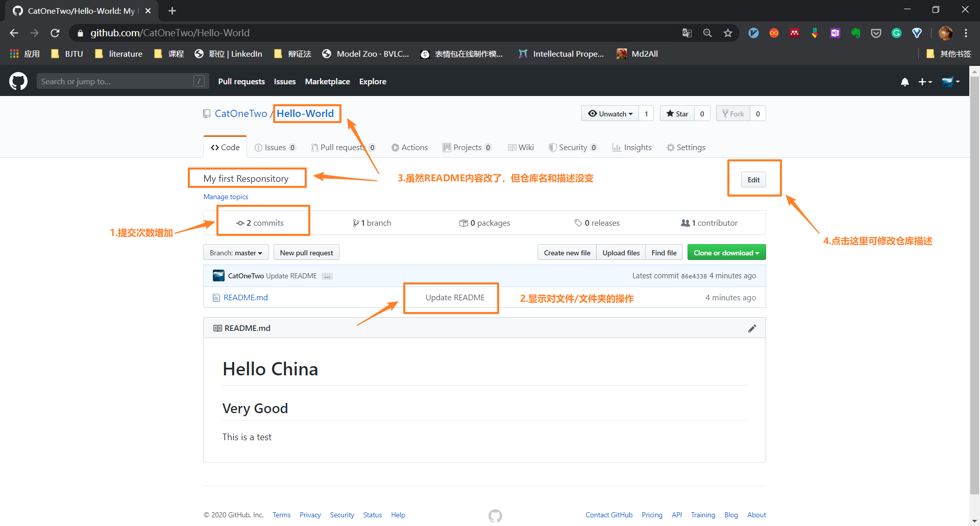Click the Grammarly extension icon
This screenshot has width=980, height=526.
point(896,33)
